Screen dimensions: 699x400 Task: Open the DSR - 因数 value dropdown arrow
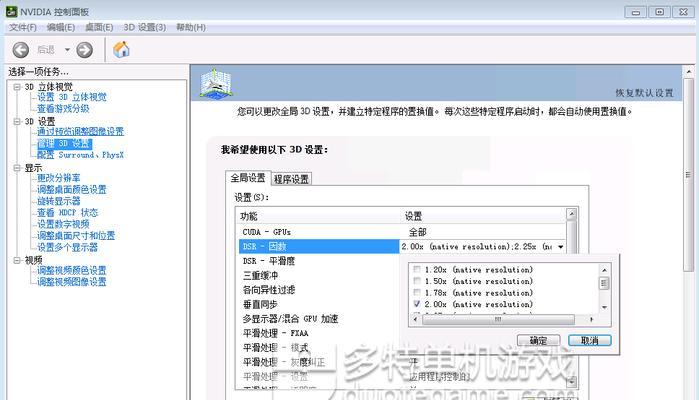(x=560, y=247)
